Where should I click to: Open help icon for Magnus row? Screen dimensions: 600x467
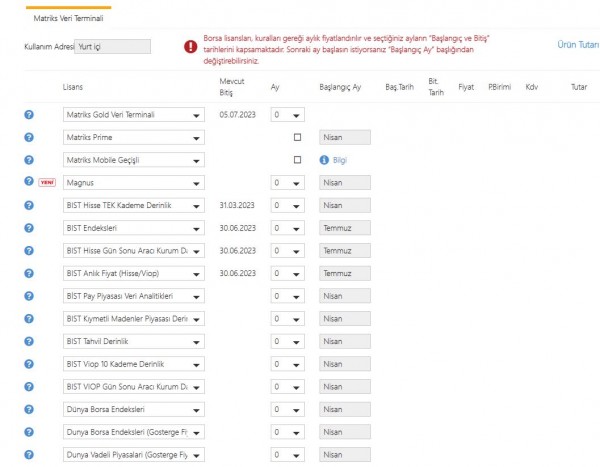(29, 181)
